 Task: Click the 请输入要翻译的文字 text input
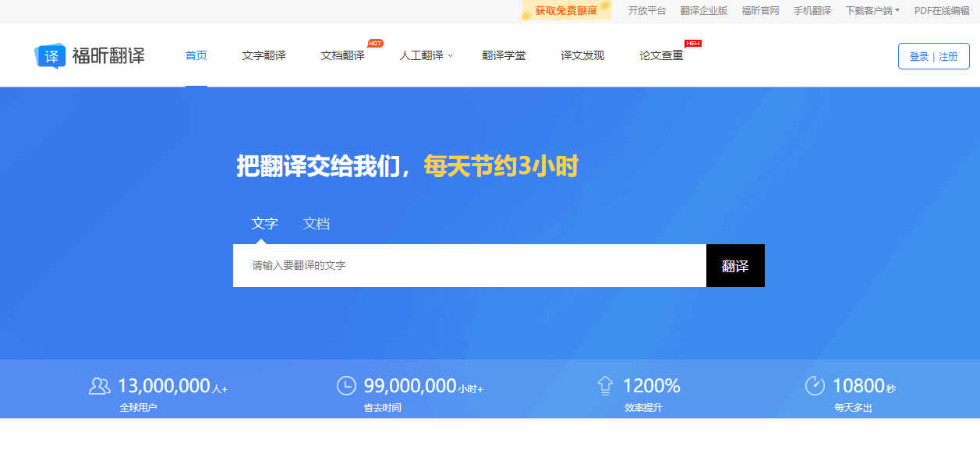click(x=469, y=266)
